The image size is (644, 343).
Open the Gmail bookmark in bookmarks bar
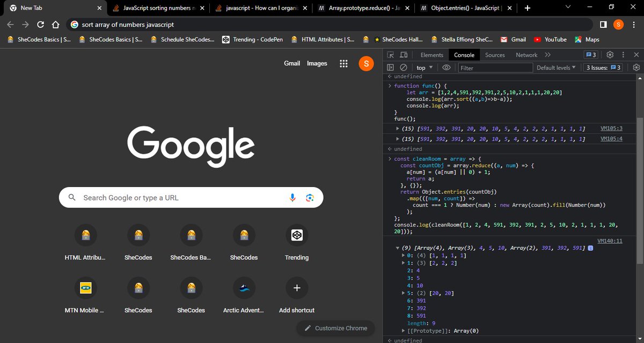[x=513, y=39]
